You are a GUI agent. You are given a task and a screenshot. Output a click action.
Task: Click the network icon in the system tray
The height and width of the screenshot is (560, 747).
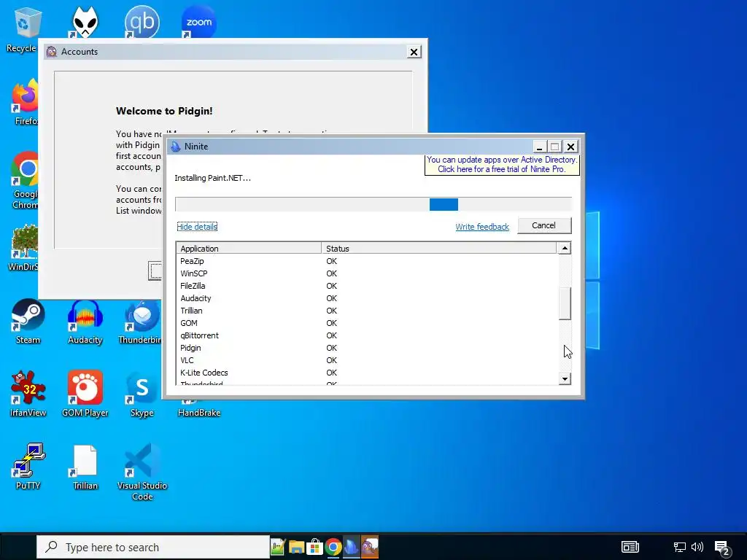tap(679, 547)
